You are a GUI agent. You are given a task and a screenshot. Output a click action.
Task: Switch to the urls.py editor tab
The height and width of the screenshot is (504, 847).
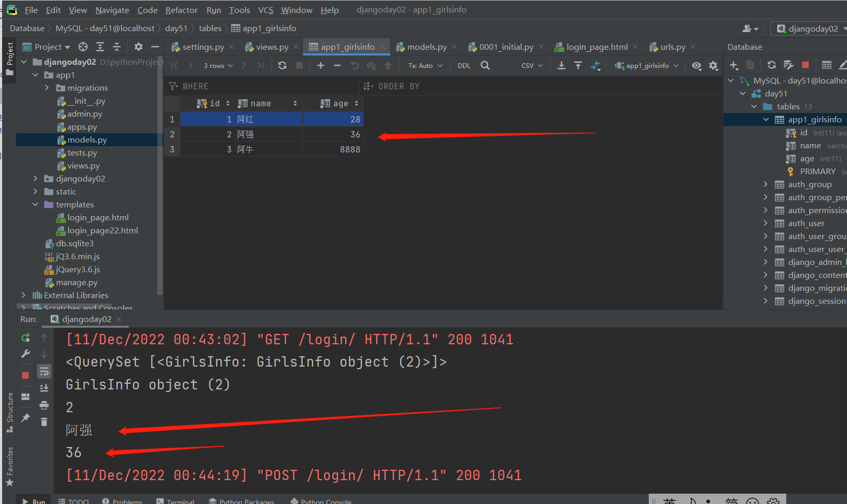(x=673, y=47)
